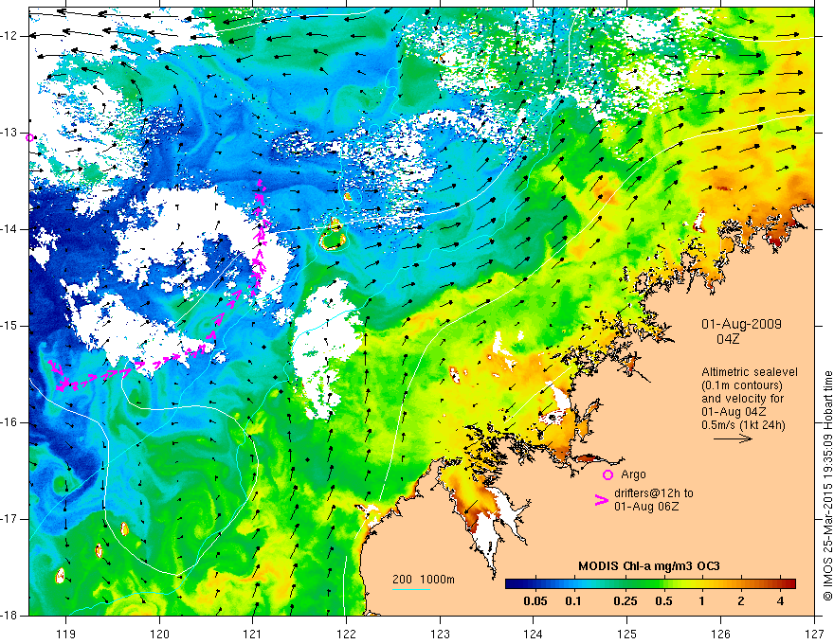Click the '01-Aug 06Z' legend text

646,507
